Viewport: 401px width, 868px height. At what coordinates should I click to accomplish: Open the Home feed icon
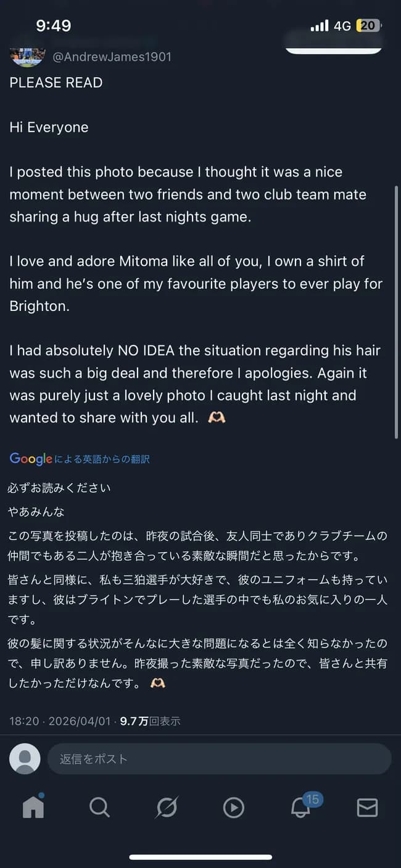click(33, 806)
